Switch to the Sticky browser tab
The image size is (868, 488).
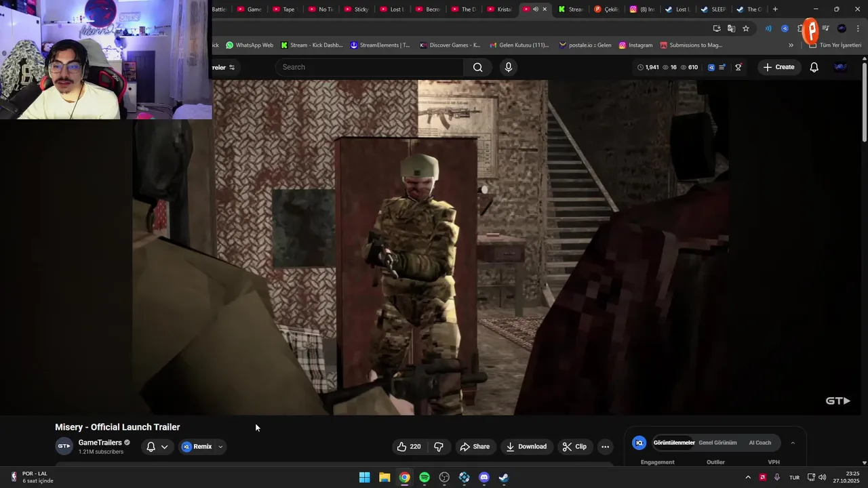pyautogui.click(x=357, y=9)
